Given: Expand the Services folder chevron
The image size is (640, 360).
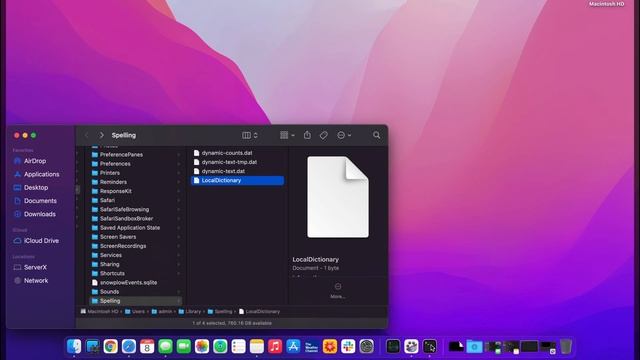Looking at the screenshot, I should point(179,255).
